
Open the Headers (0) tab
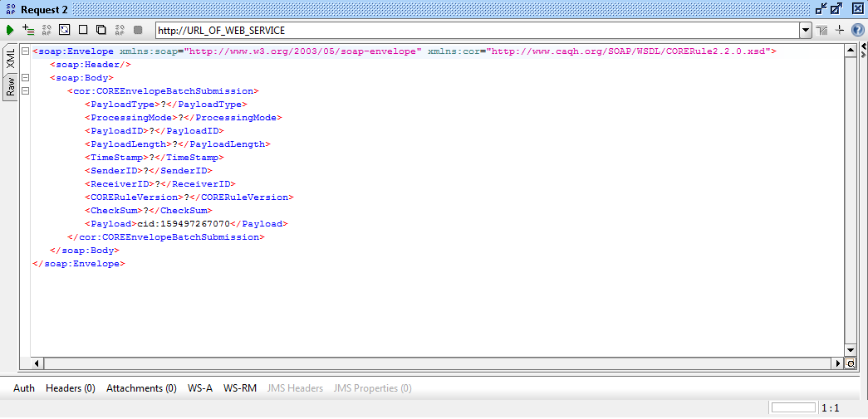71,388
